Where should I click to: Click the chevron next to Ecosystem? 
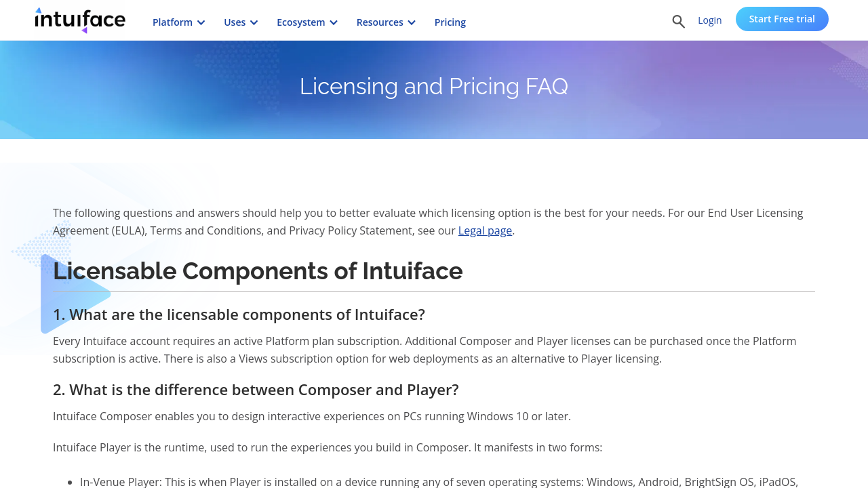[x=334, y=22]
